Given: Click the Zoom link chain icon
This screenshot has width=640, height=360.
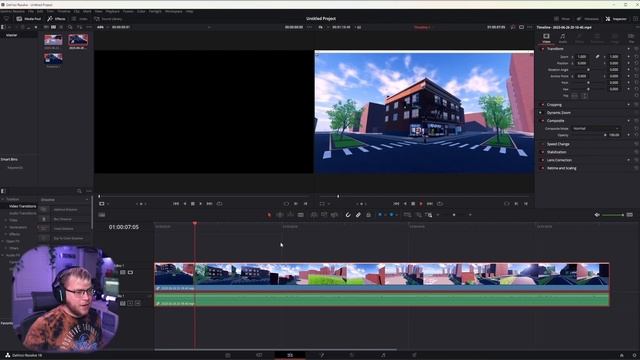Looking at the screenshot, I should (x=597, y=57).
